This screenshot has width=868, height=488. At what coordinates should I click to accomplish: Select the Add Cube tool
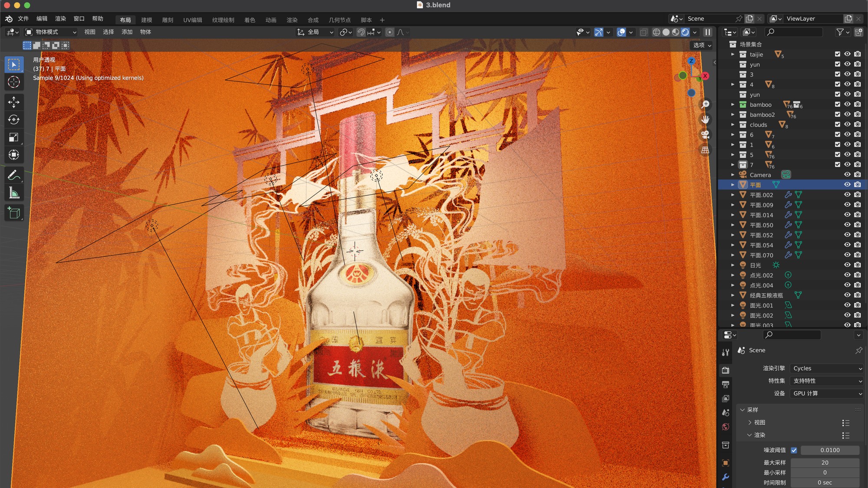(x=14, y=213)
